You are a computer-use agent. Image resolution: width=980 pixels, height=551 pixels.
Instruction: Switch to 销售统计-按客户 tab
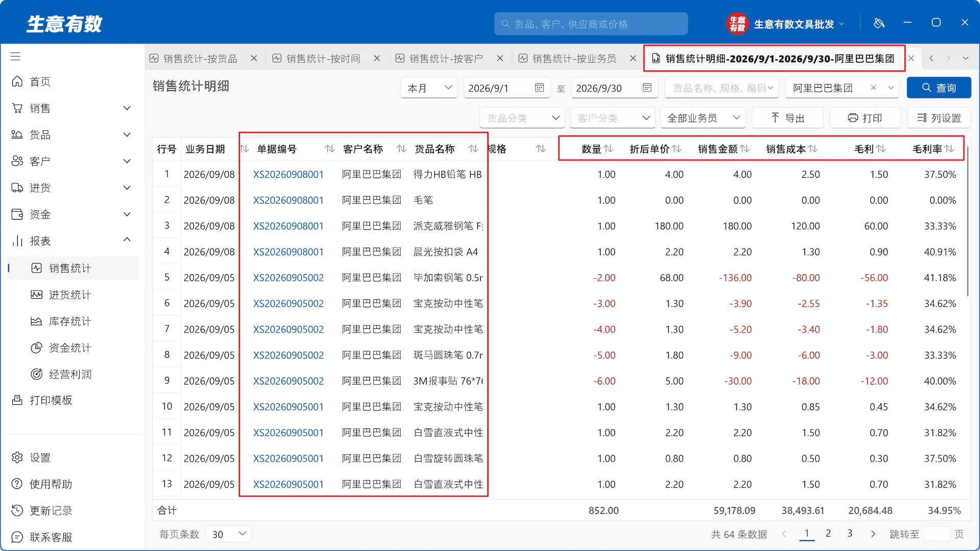coord(446,59)
